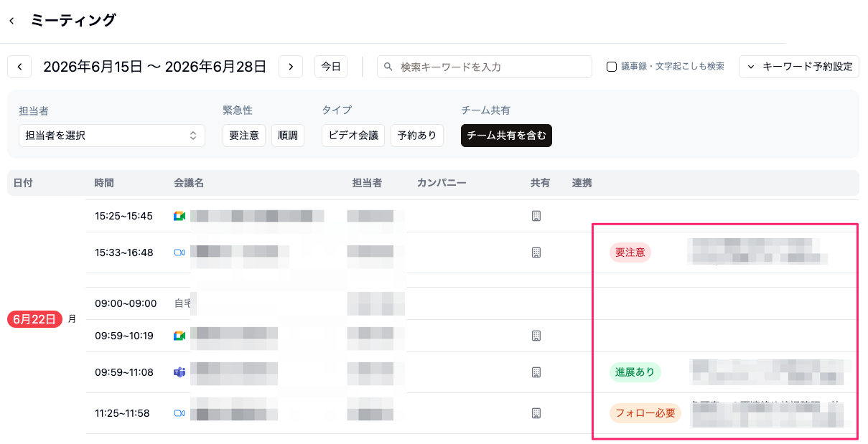Open the 担当者を選択 combo box

pos(112,136)
